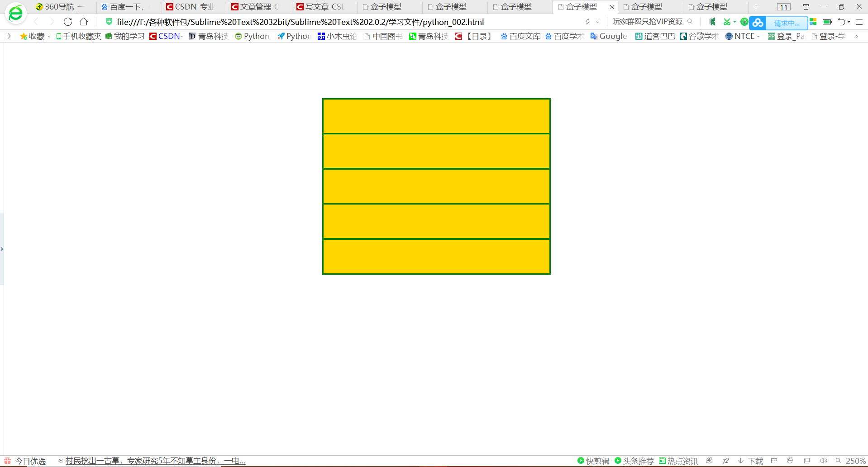This screenshot has width=868, height=467.
Task: Open the 登录_Pa bookmark
Action: click(786, 36)
